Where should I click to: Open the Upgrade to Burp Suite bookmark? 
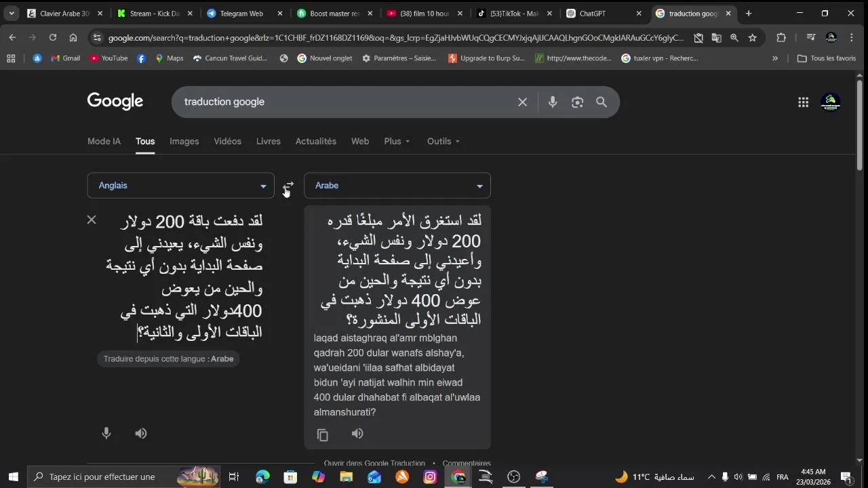486,58
